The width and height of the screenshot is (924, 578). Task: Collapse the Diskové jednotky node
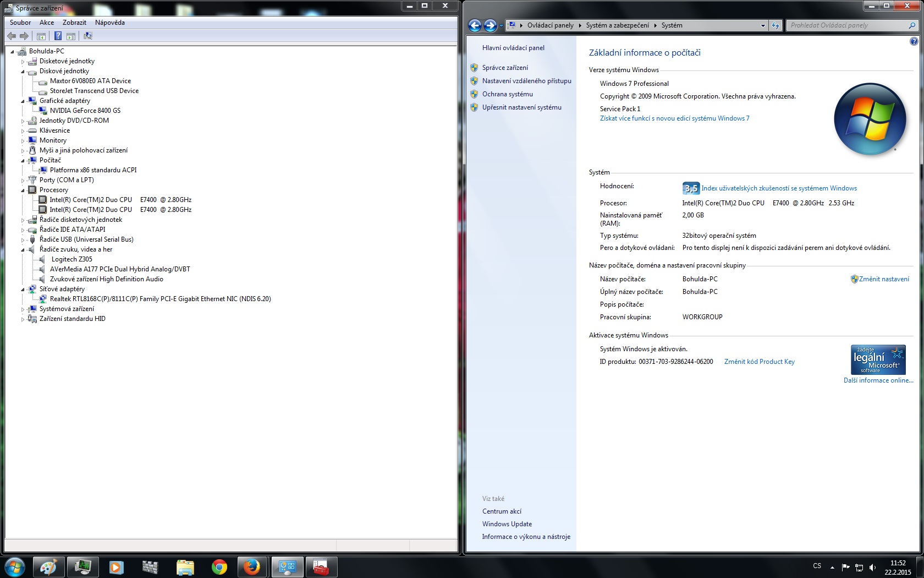pyautogui.click(x=23, y=72)
